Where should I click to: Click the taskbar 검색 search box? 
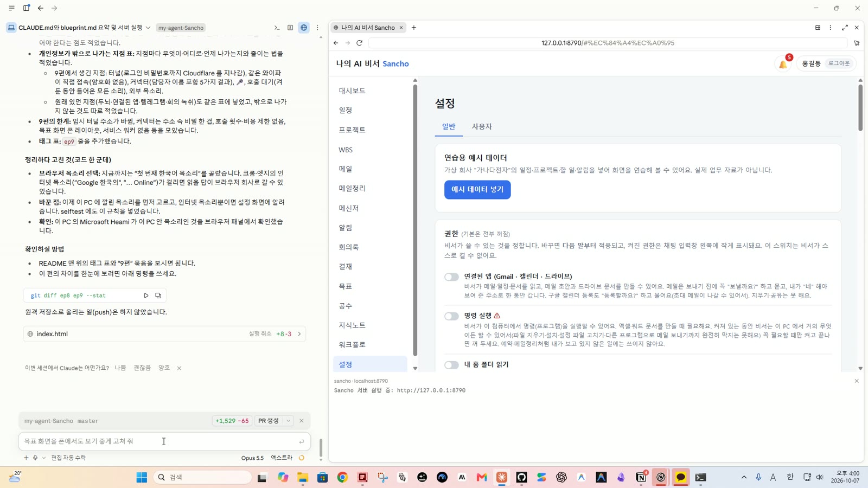tap(203, 477)
